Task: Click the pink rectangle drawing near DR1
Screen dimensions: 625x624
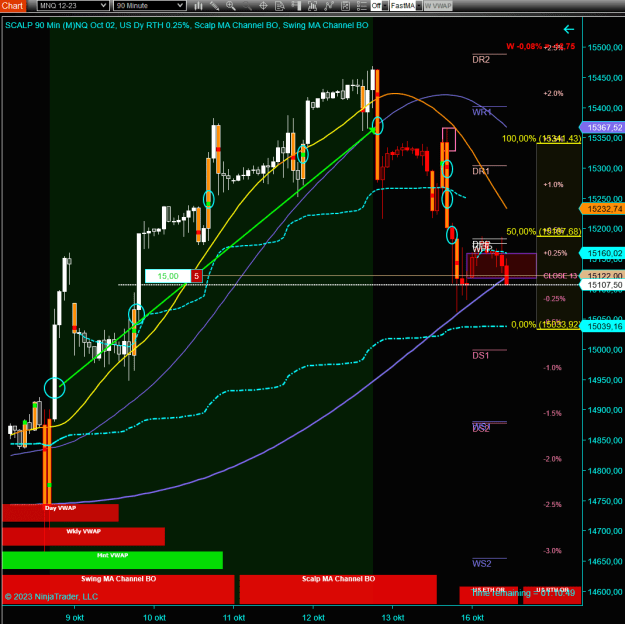Action: pyautogui.click(x=449, y=140)
